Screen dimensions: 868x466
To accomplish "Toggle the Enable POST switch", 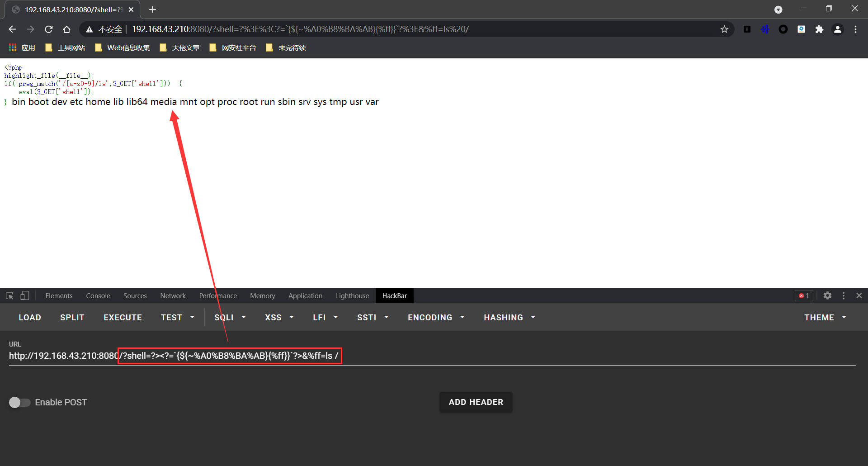I will pos(19,402).
